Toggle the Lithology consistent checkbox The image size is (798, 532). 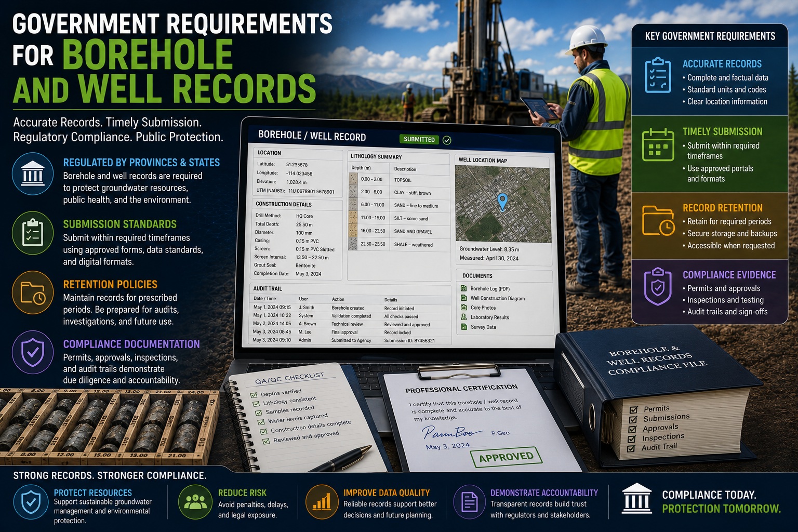coord(257,404)
